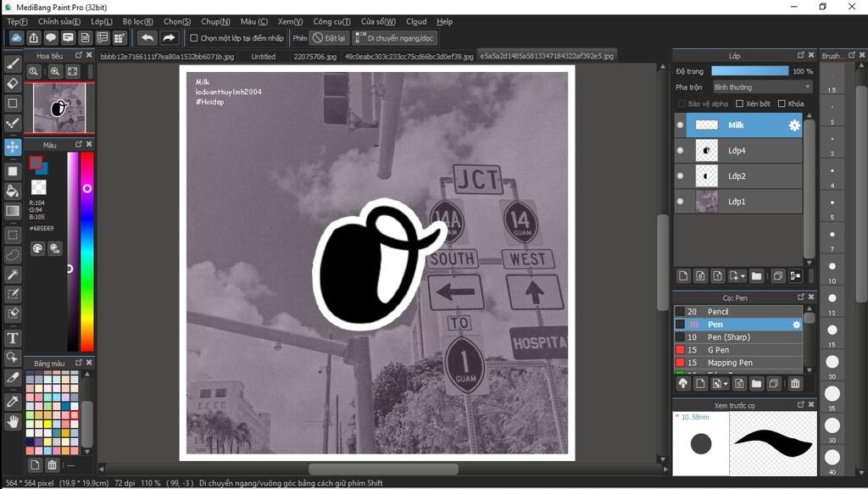The width and height of the screenshot is (868, 489).
Task: Select the Dot/curve drawing tool
Action: (x=13, y=124)
